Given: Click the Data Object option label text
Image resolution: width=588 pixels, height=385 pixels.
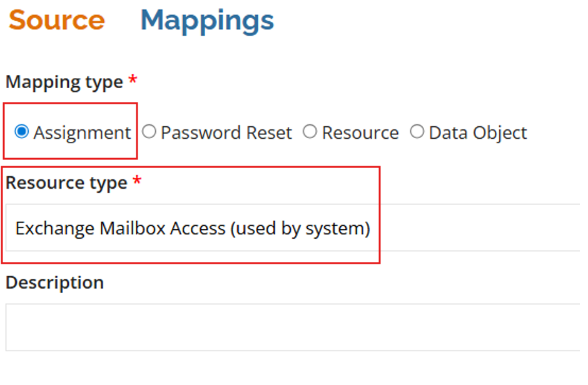Looking at the screenshot, I should click(x=478, y=133).
